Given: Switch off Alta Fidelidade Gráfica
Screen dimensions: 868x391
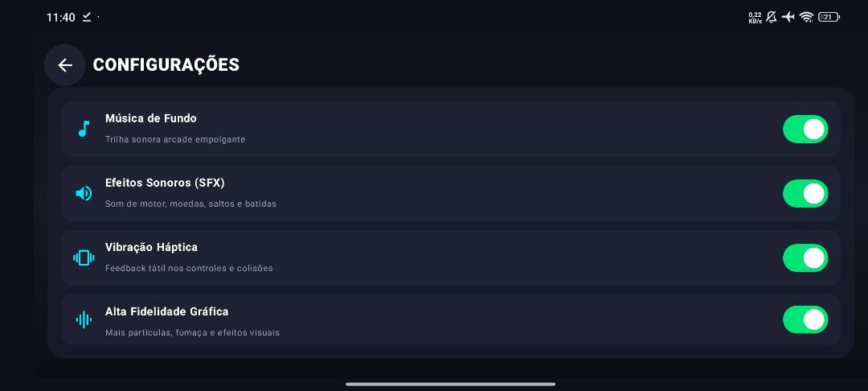Looking at the screenshot, I should [x=805, y=319].
